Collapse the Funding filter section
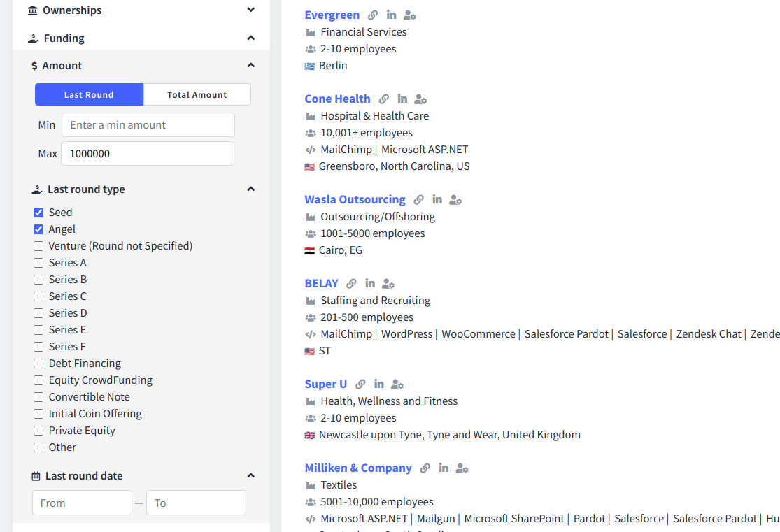 250,38
